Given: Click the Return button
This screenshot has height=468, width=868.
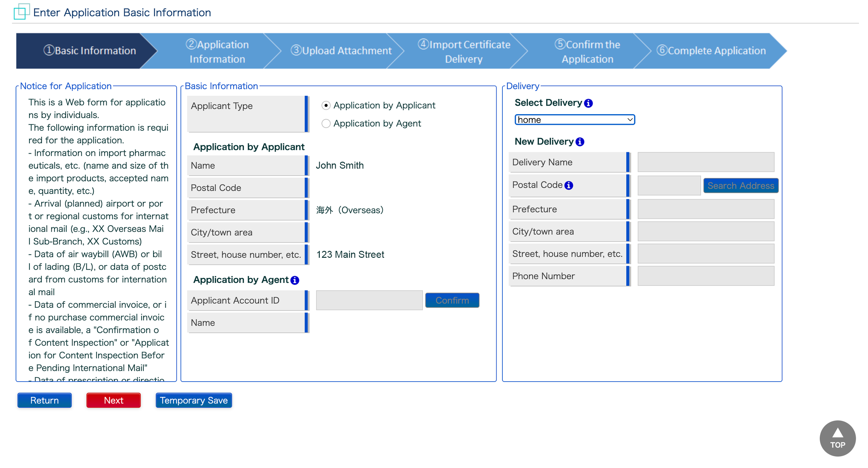Looking at the screenshot, I should [44, 400].
